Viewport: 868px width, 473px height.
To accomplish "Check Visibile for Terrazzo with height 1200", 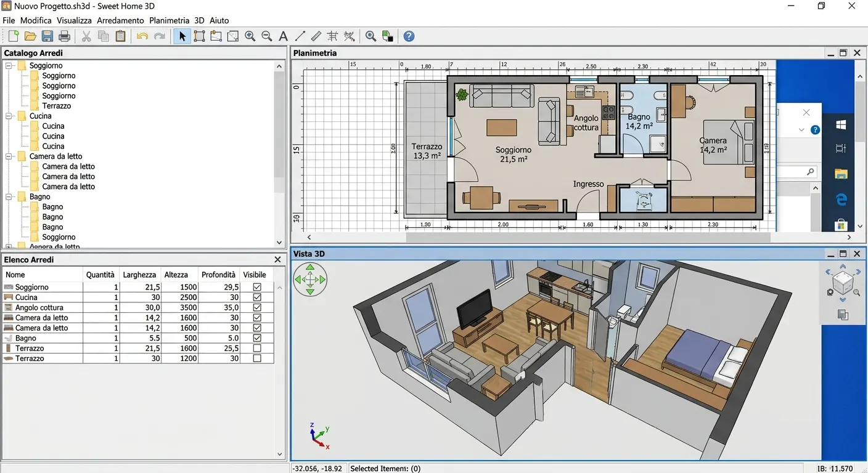I will [257, 358].
